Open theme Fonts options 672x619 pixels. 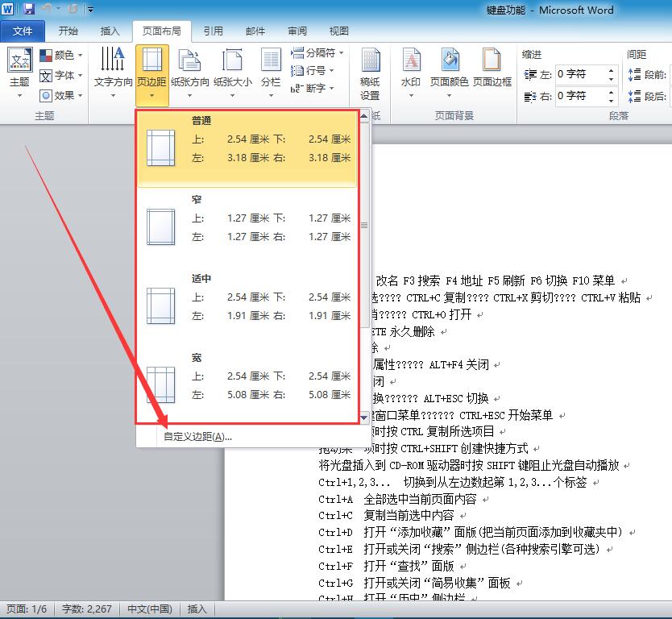(61, 76)
